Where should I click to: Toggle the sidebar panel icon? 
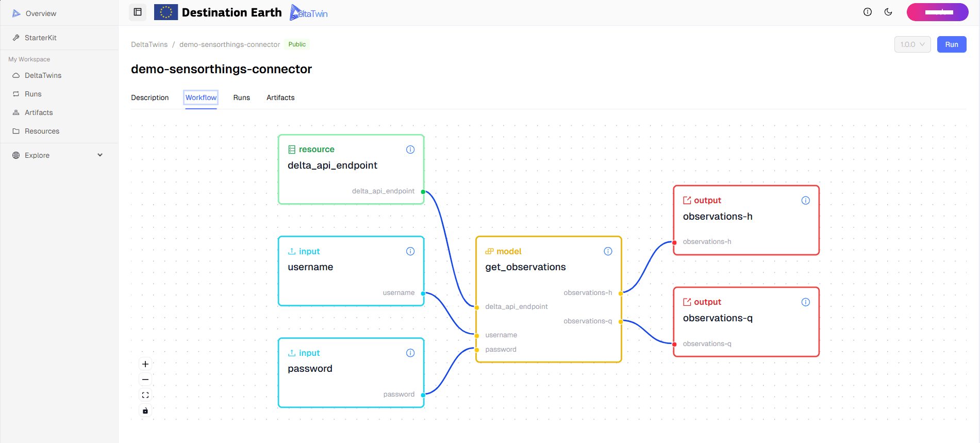pyautogui.click(x=138, y=12)
